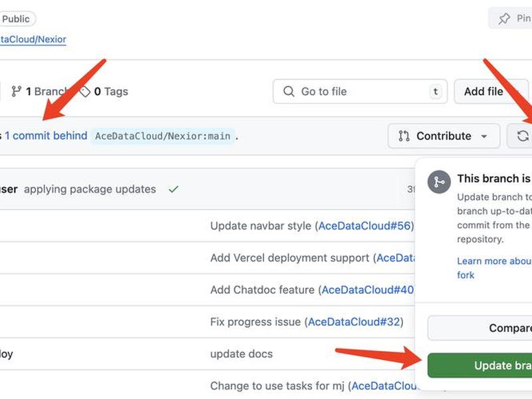This screenshot has width=532, height=399.
Task: Open the Add file dropdown
Action: 491,91
